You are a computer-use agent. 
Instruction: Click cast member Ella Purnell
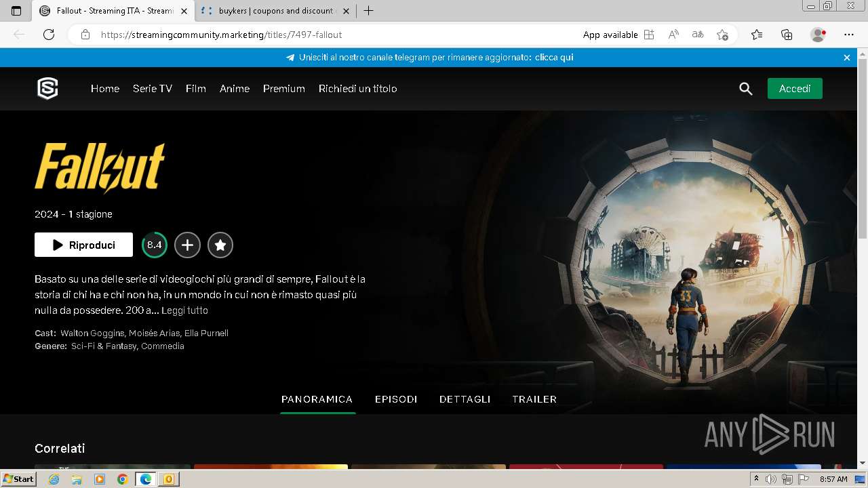pyautogui.click(x=206, y=333)
